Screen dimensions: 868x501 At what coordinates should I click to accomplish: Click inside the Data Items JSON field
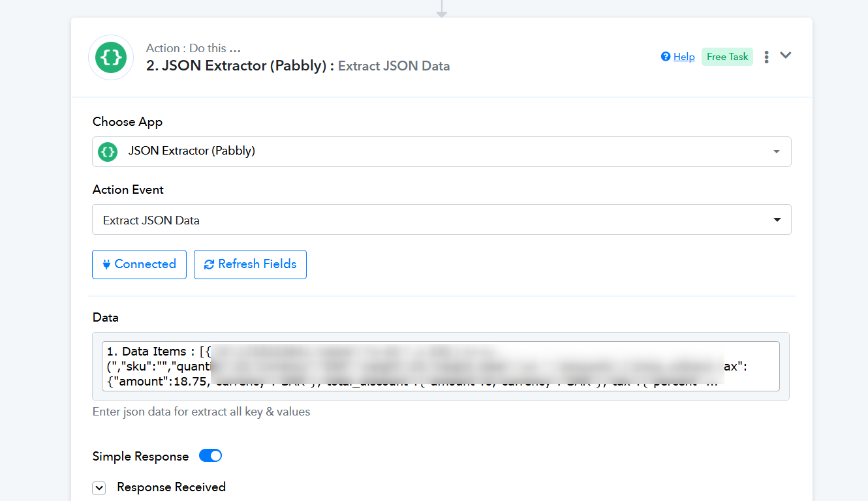click(x=441, y=366)
